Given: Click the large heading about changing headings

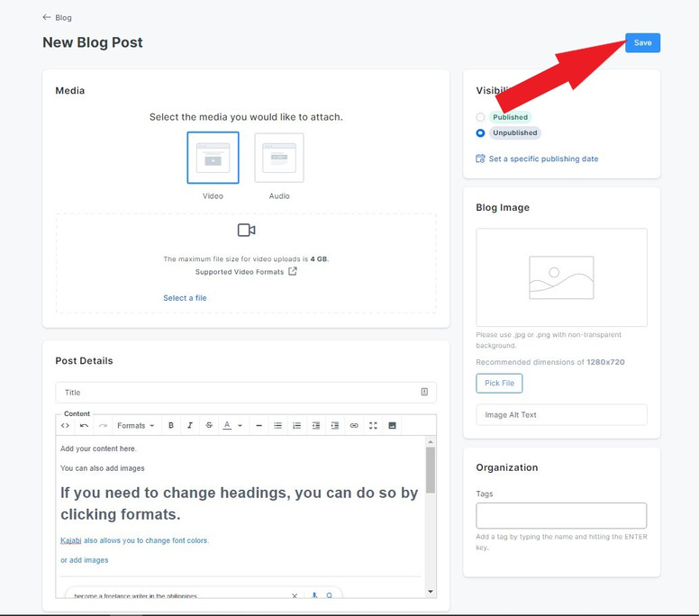Looking at the screenshot, I should [x=240, y=503].
